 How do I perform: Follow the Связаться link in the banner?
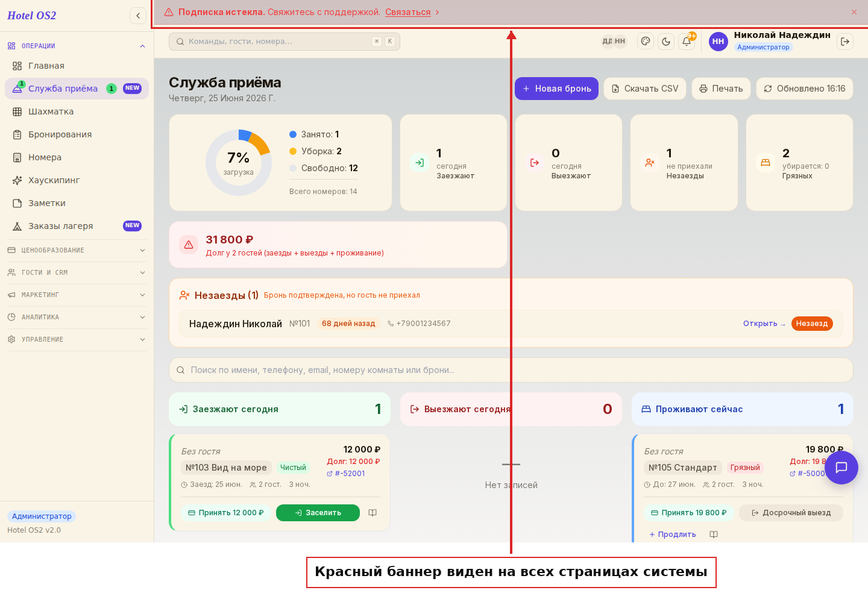point(408,12)
